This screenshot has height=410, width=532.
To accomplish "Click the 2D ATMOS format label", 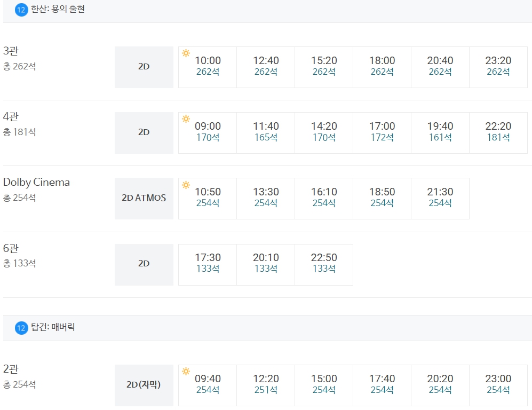I will tap(144, 199).
